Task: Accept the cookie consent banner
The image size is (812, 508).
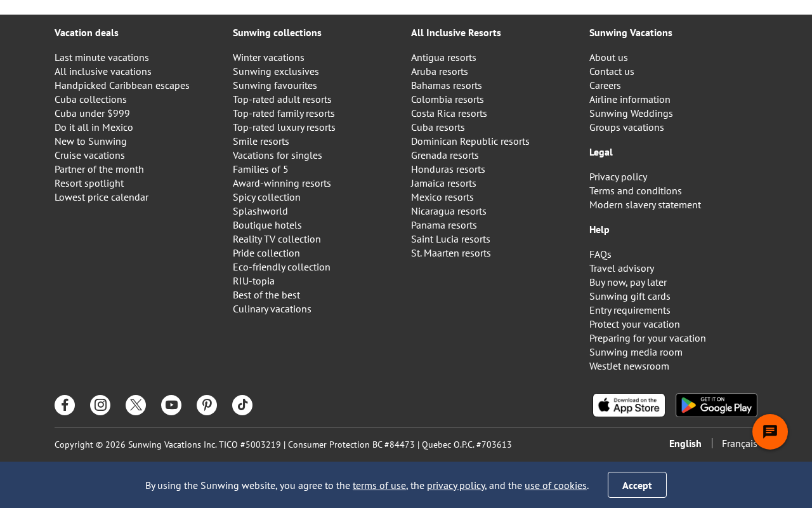Action: coord(637,485)
